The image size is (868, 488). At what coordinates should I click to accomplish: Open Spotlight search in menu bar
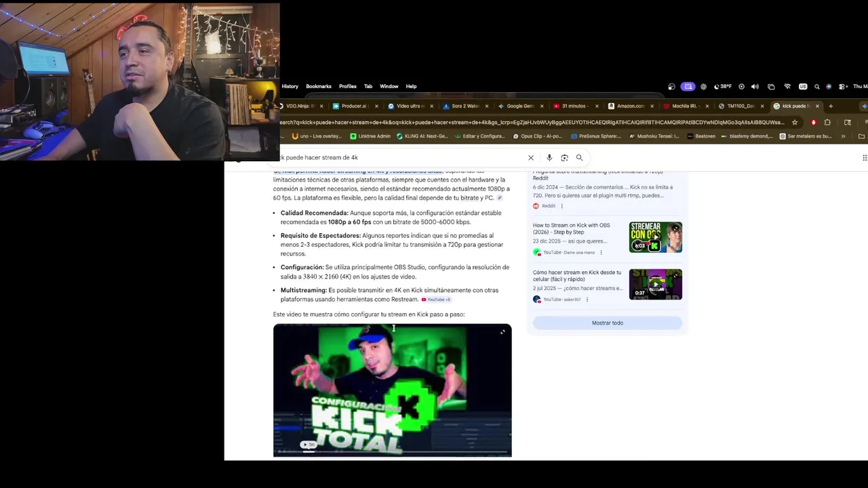[817, 87]
